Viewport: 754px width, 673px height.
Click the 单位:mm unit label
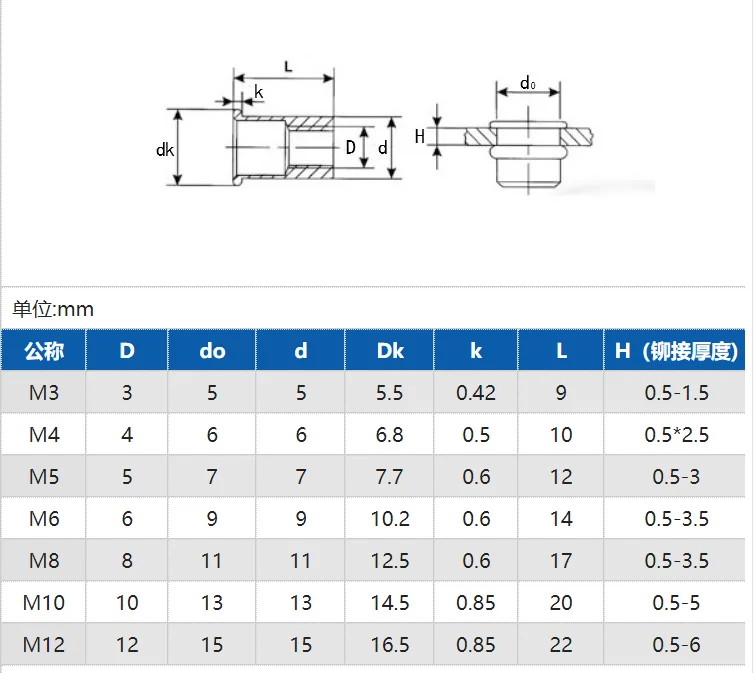click(x=53, y=309)
